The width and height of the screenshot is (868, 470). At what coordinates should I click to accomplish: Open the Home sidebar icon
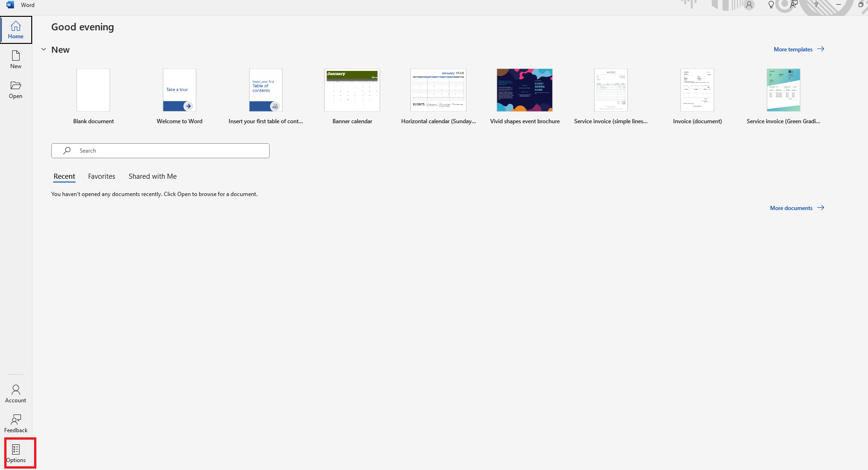[15, 29]
